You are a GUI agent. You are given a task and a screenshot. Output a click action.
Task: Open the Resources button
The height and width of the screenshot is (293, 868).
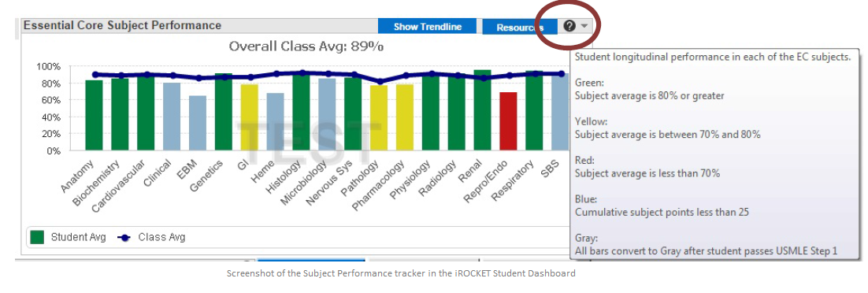pyautogui.click(x=519, y=27)
